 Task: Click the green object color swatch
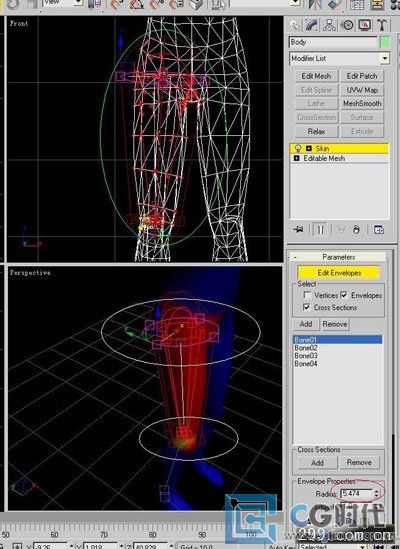[x=385, y=42]
